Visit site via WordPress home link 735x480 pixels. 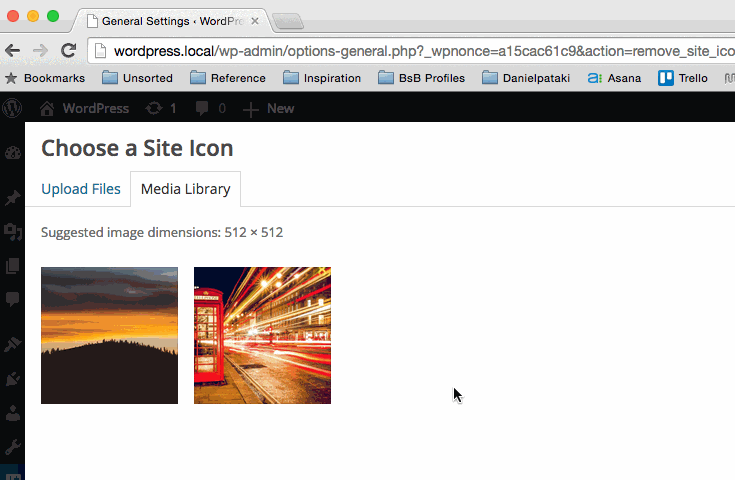pos(84,108)
